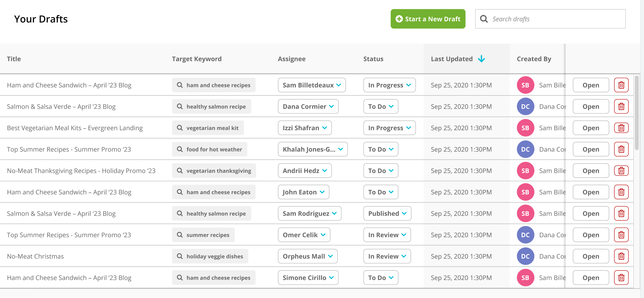Click SB avatar in the John Eaton row
This screenshot has width=644, height=298.
pos(525,192)
